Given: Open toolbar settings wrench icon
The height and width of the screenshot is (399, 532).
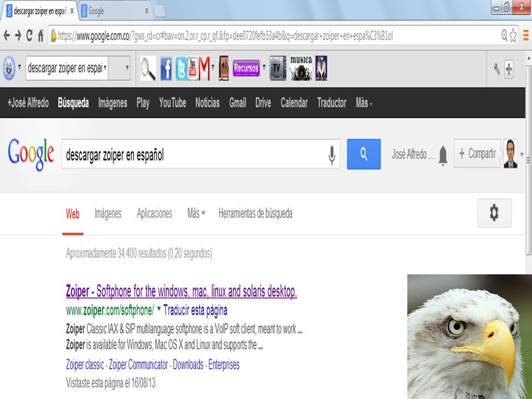Looking at the screenshot, I should (497, 69).
